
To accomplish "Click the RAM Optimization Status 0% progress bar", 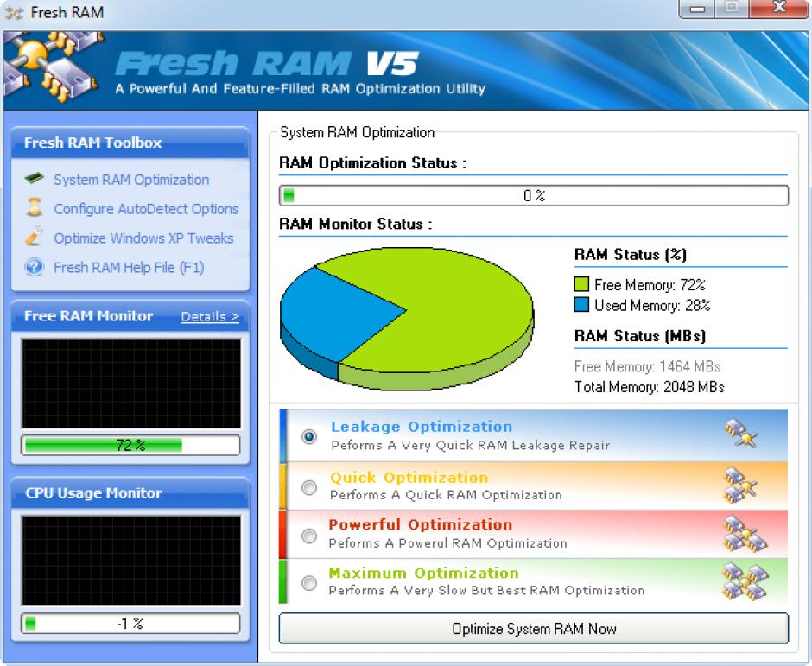I will (533, 196).
